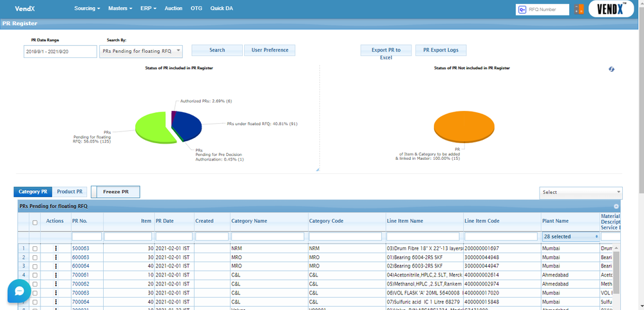Click the VendX brand link

pos(24,8)
